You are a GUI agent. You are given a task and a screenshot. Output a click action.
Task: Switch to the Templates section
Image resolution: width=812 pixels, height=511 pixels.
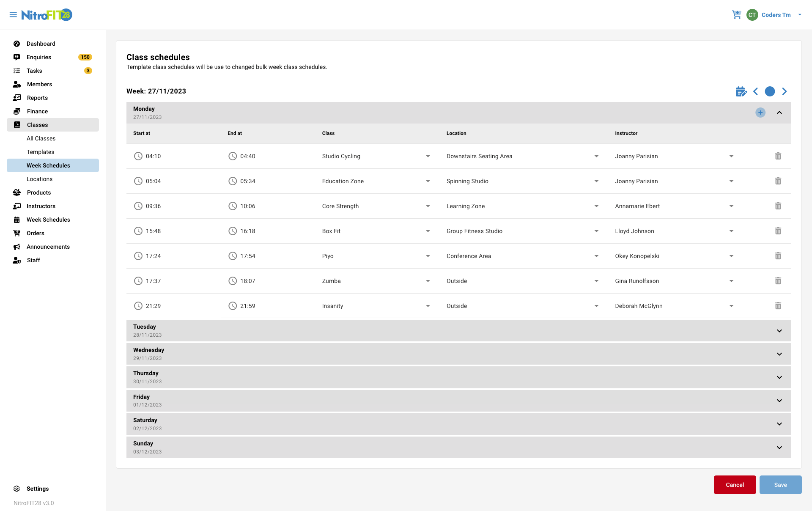coord(40,152)
